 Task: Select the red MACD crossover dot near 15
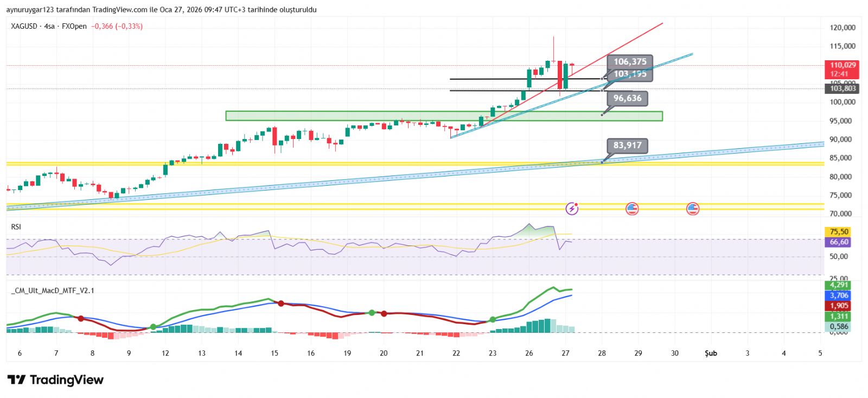[x=281, y=303]
